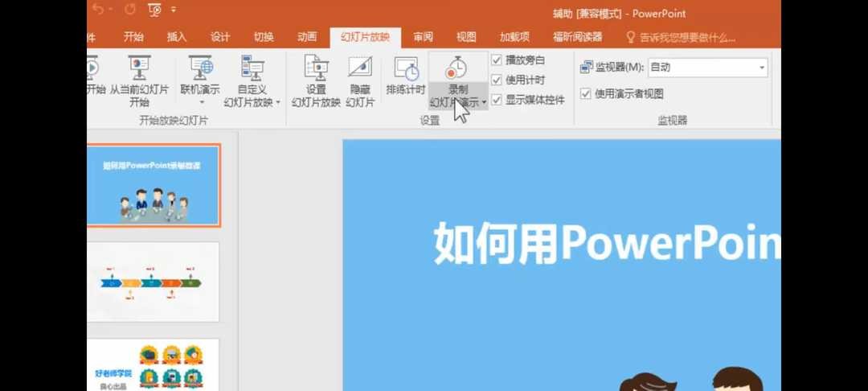Viewport: 868px width, 391px height.
Task: Click the undo arrow in title bar
Action: (x=98, y=10)
